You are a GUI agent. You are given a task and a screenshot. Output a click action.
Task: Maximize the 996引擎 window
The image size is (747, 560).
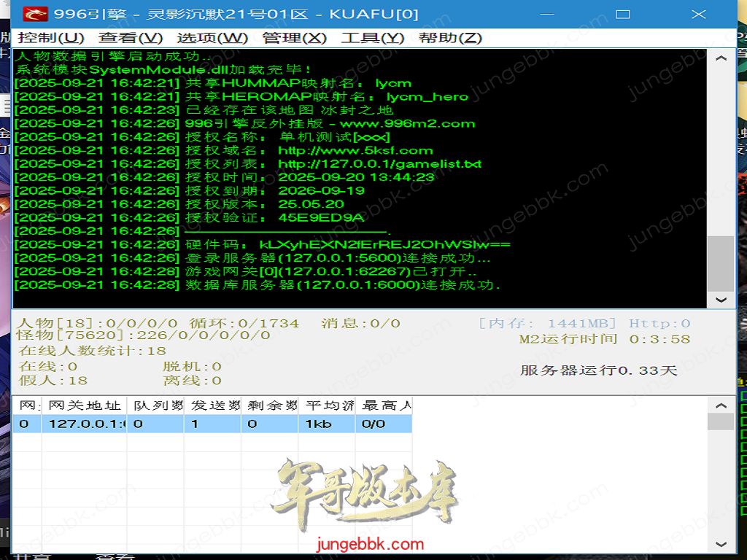[x=622, y=14]
